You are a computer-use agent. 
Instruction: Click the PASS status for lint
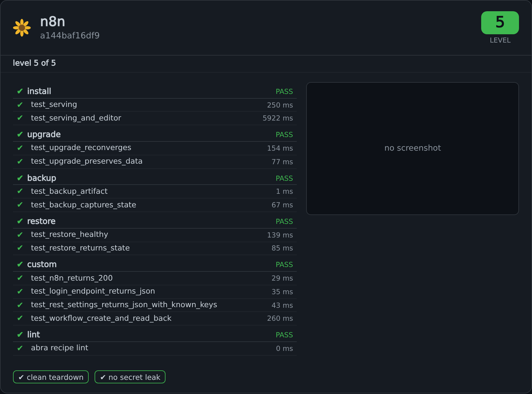tap(284, 335)
